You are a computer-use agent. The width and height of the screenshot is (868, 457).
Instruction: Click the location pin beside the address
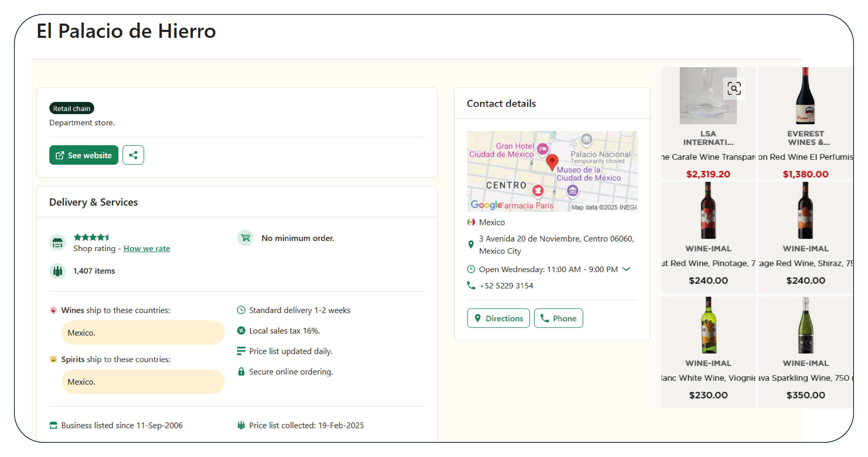[471, 245]
